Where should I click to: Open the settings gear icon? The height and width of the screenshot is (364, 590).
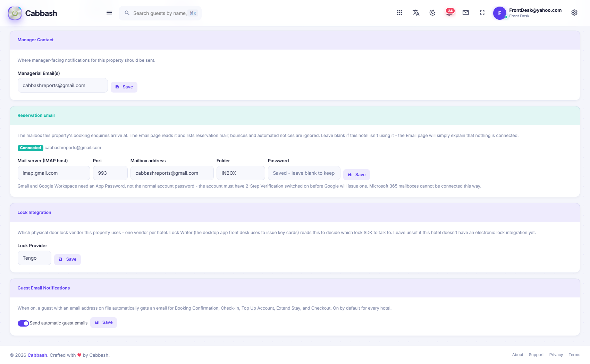click(x=574, y=13)
